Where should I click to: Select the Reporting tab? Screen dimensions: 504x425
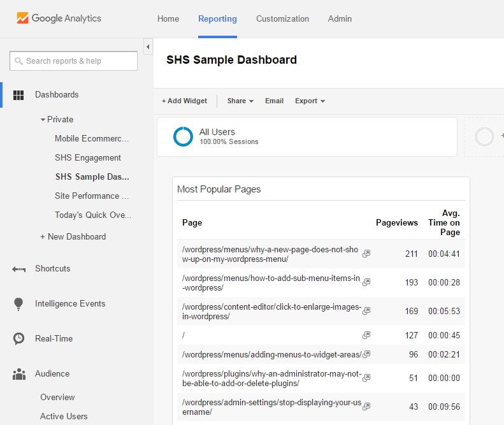pos(218,18)
